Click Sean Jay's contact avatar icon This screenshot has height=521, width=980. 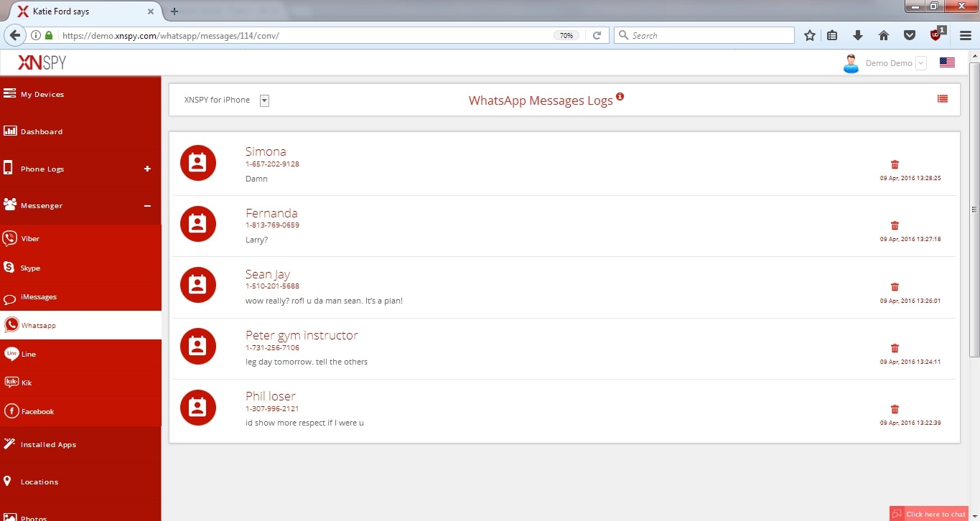coord(198,285)
